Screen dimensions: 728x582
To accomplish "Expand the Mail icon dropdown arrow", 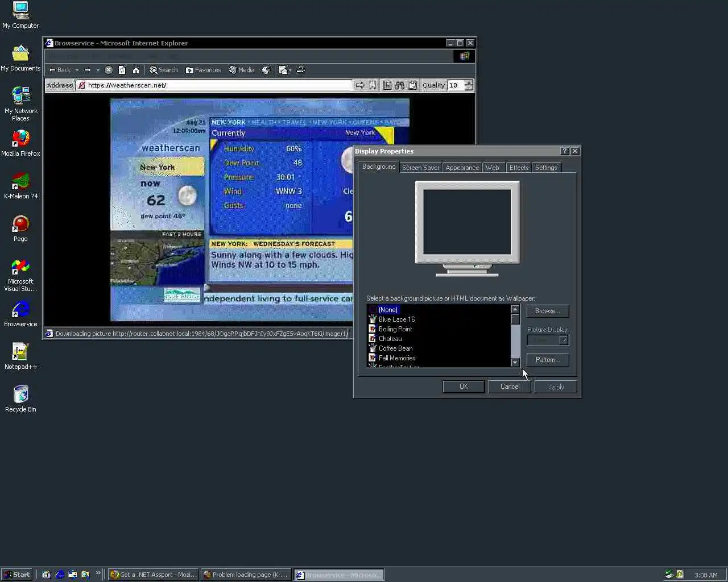I will coord(290,70).
